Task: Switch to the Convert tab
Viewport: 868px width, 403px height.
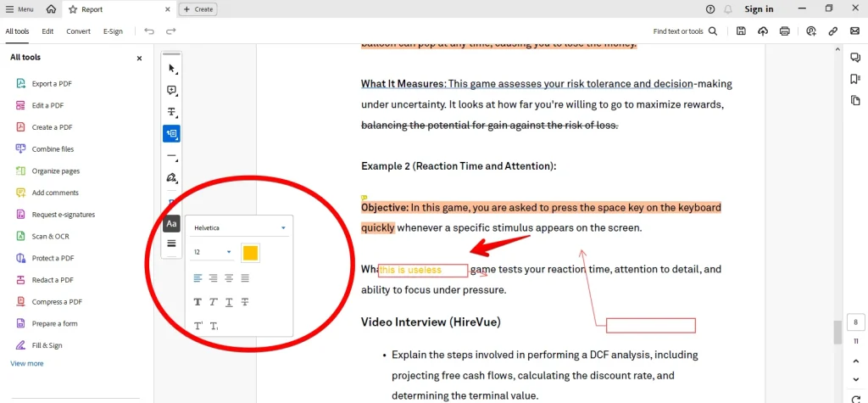Action: [79, 31]
